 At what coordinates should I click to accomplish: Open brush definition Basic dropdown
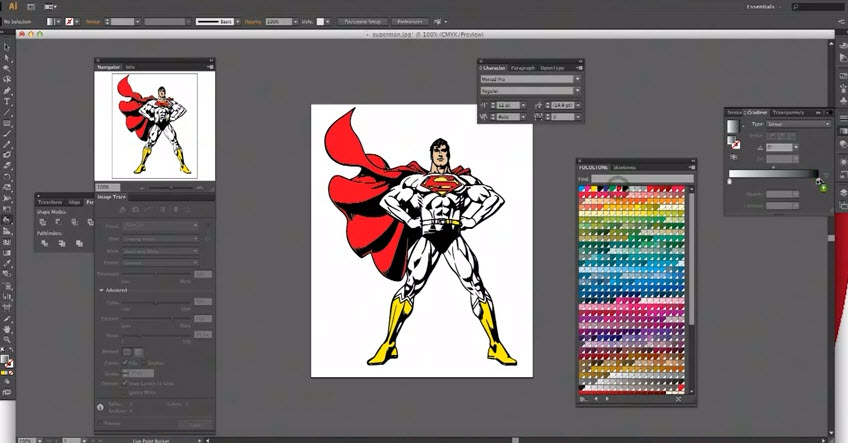pyautogui.click(x=237, y=22)
